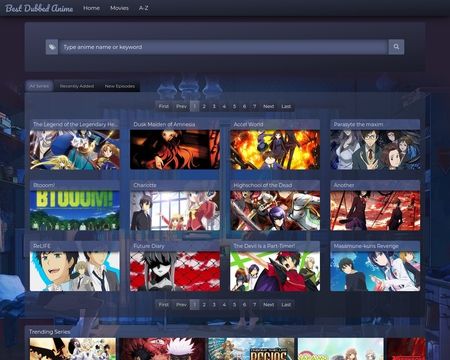Go to page 3 in top pagination
The height and width of the screenshot is (360, 450).
214,106
